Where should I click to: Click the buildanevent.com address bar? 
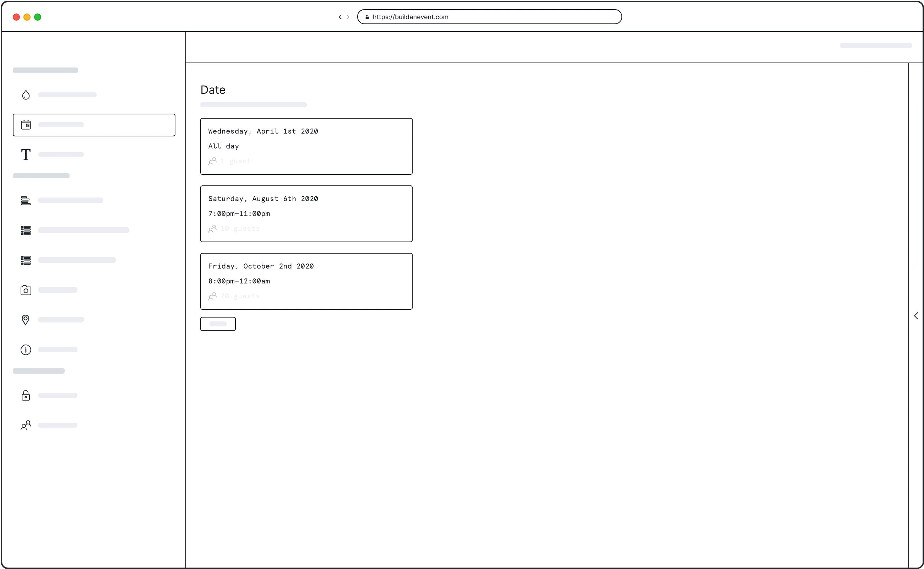tap(489, 17)
